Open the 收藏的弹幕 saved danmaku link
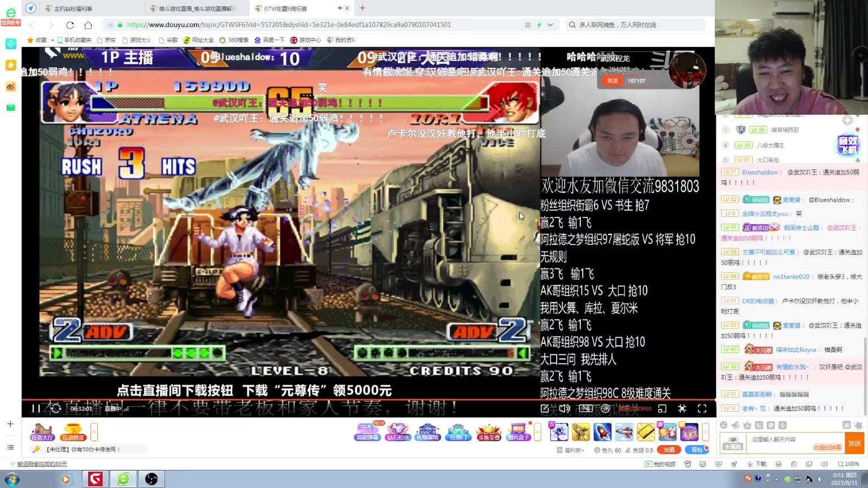The width and height of the screenshot is (868, 488). 827,447
